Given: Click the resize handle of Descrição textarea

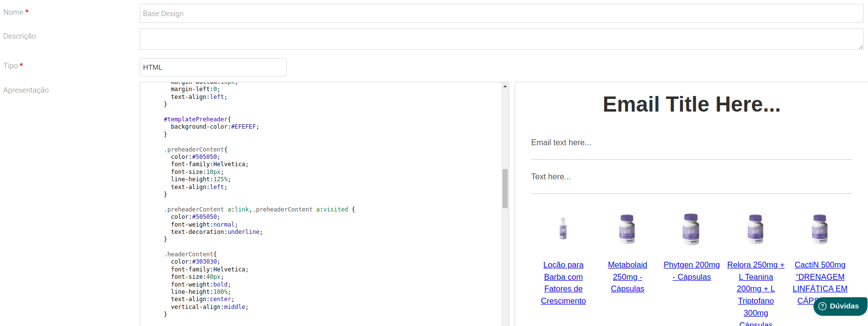Looking at the screenshot, I should pyautogui.click(x=861, y=47).
